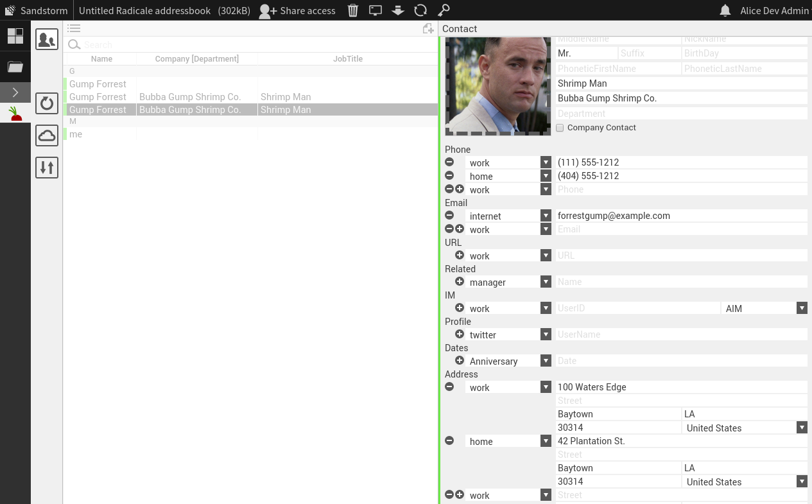
Task: Open type dropdown for (404) 555-1212 phone
Action: pos(546,176)
